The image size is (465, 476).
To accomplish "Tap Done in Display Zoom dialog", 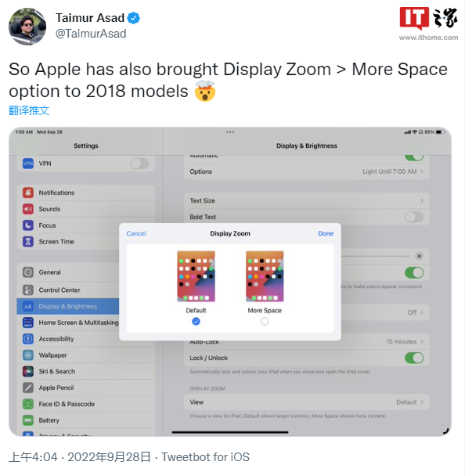I will coord(326,233).
